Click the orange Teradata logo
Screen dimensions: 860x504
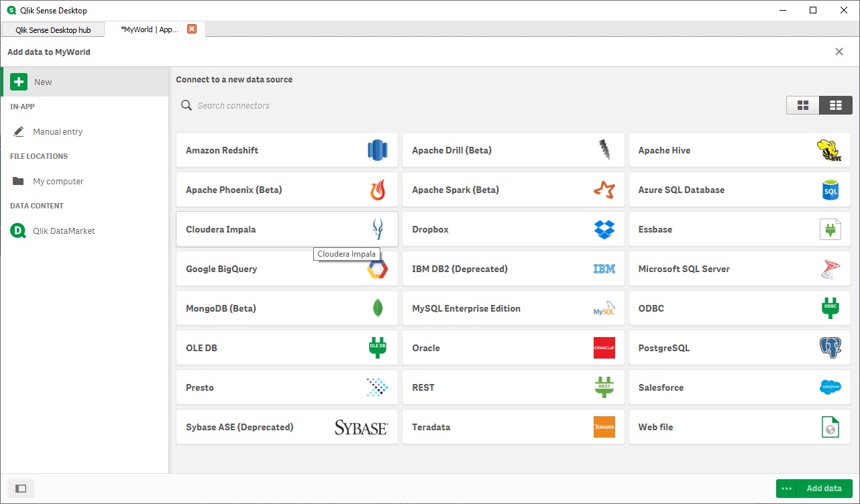coord(604,427)
